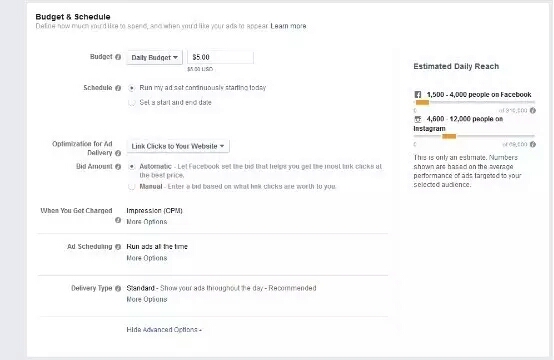Click the $5.00 budget amount field
Screen dimensions: 554x360
220,57
